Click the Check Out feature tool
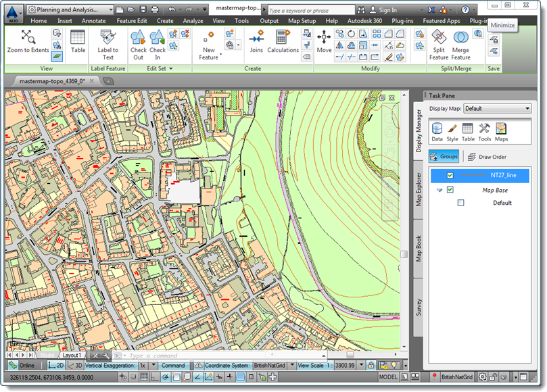Viewport: 547px width, 392px height. tap(138, 45)
